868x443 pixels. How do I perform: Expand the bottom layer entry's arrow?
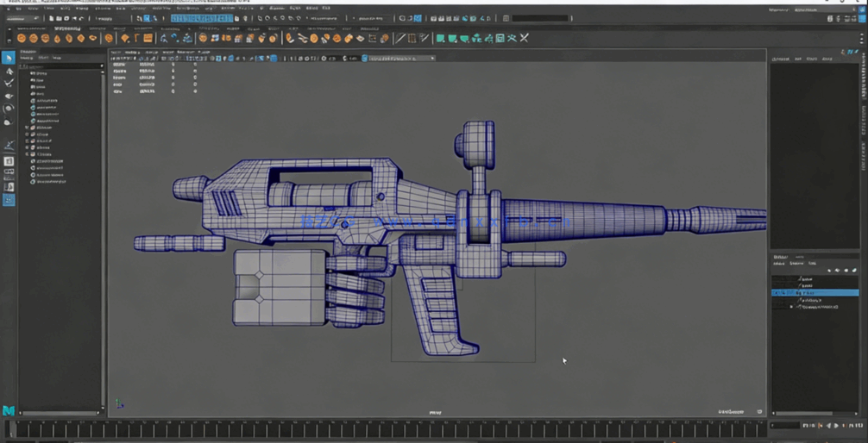point(791,307)
